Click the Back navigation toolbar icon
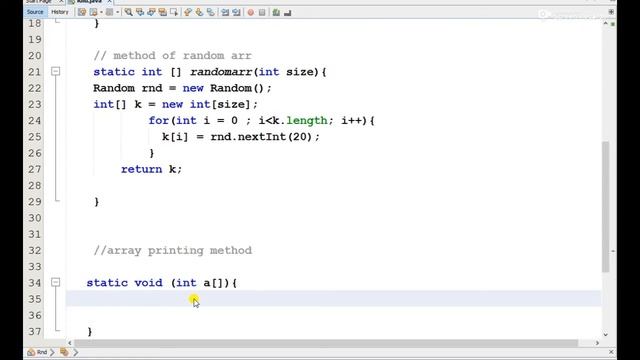The image size is (640, 360). (93, 12)
